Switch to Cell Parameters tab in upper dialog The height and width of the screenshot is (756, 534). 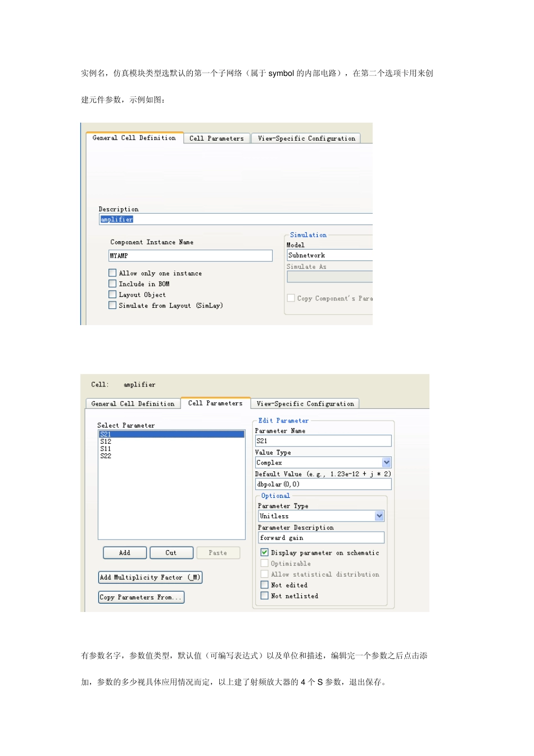pos(216,138)
